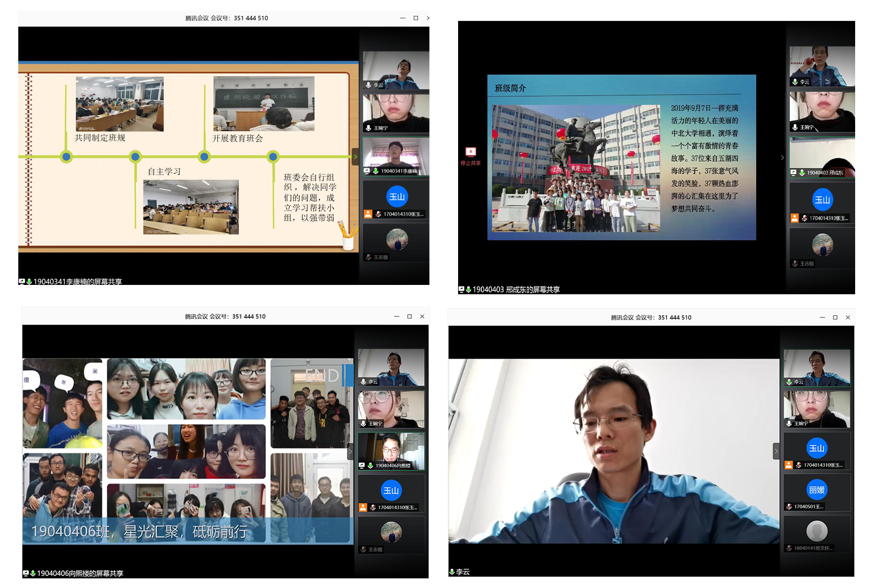This screenshot has width=870, height=588.
Task: Toggle muted microphone on the 17040S01 tile
Action: pos(789,507)
